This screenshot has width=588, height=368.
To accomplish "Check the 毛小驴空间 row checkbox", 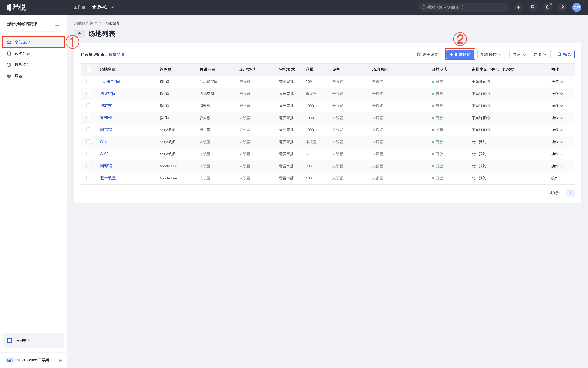I will [89, 81].
